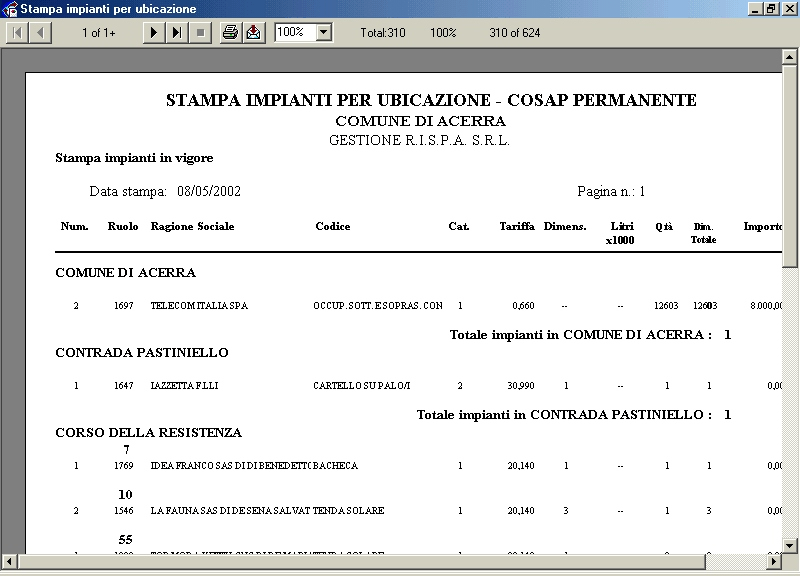The height and width of the screenshot is (576, 800).
Task: Click the 'Pagina n.: 1' label
Action: pos(611,191)
